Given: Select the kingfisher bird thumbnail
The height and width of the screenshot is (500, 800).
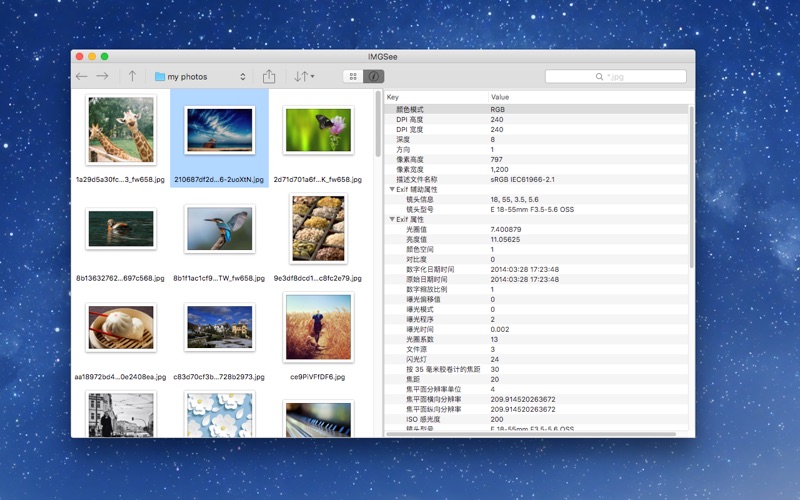Looking at the screenshot, I should (219, 229).
